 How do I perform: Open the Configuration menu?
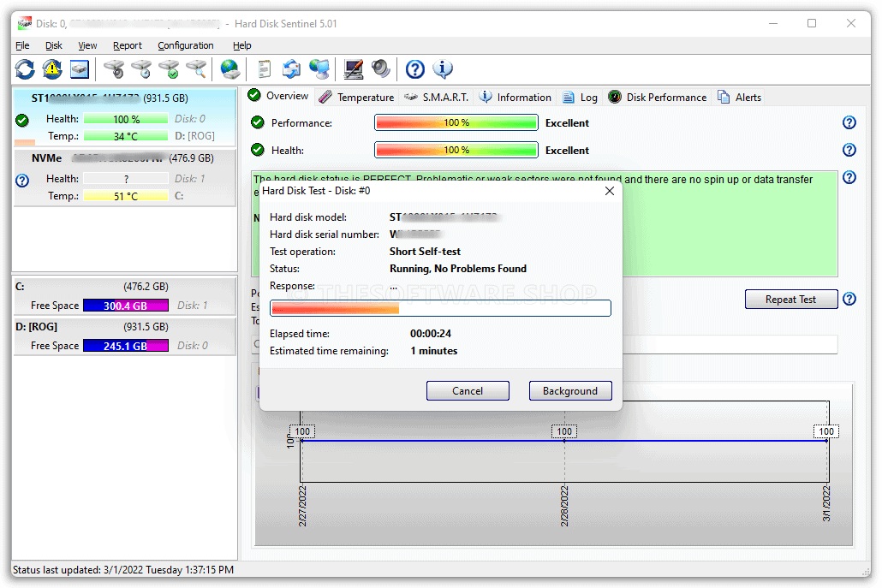186,45
